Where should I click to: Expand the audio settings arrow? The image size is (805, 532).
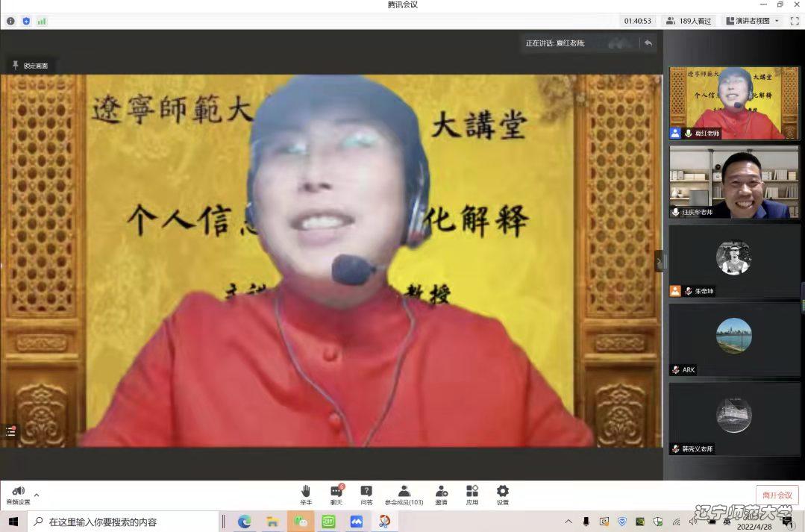[x=37, y=494]
